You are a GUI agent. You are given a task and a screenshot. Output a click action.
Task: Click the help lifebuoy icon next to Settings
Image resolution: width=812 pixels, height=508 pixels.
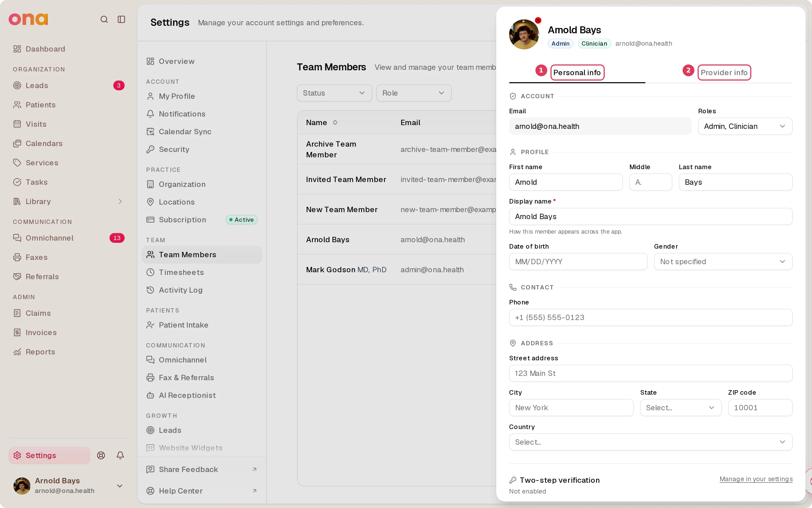101,455
